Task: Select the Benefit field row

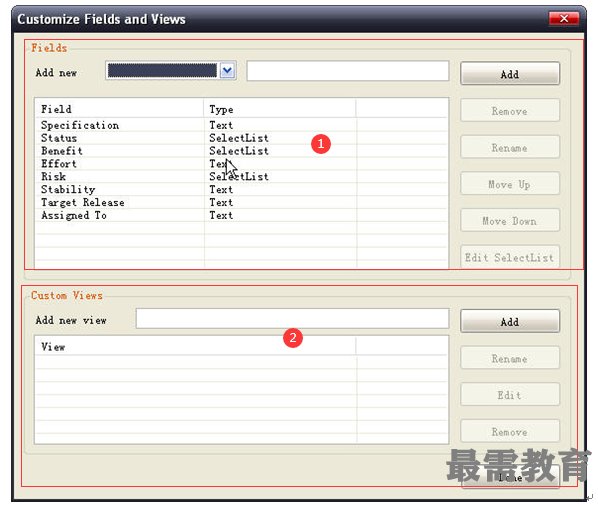Action: [x=241, y=151]
